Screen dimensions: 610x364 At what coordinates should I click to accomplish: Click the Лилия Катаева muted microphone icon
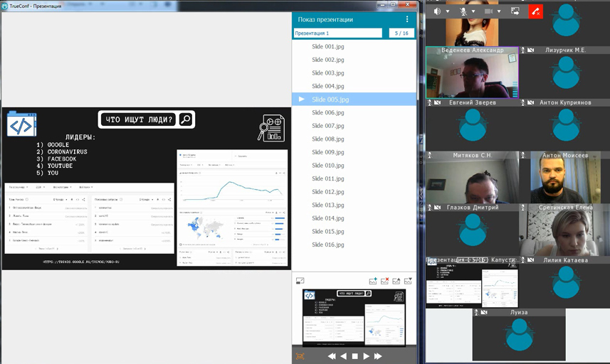point(523,260)
